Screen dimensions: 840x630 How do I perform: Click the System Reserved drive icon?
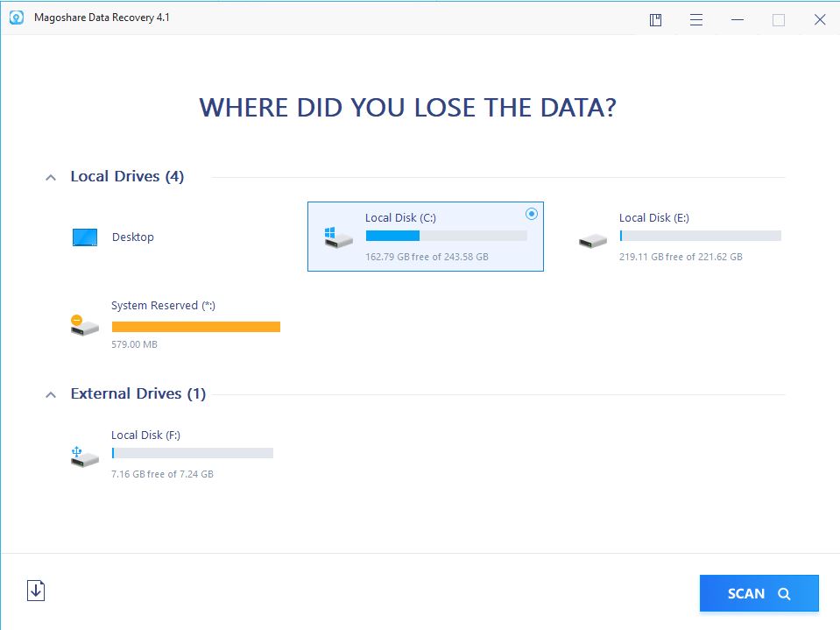[85, 325]
